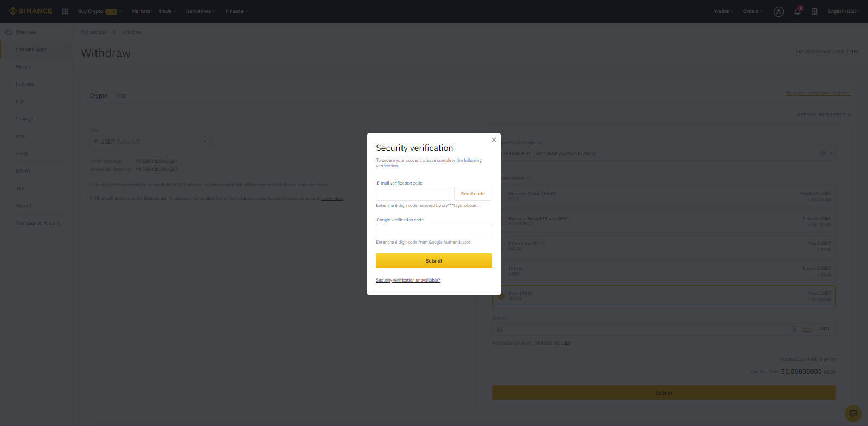Focus the Google verification code field
Viewport: 868px width, 426px height.
point(434,231)
